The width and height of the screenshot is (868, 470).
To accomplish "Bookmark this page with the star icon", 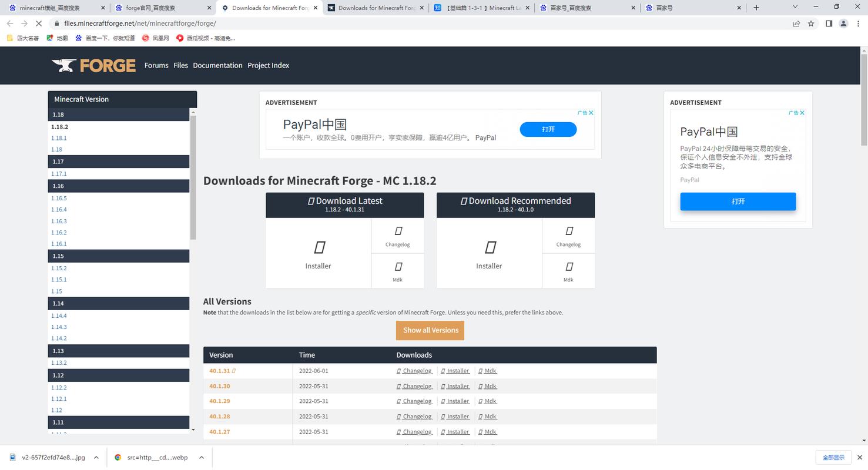I will [811, 23].
